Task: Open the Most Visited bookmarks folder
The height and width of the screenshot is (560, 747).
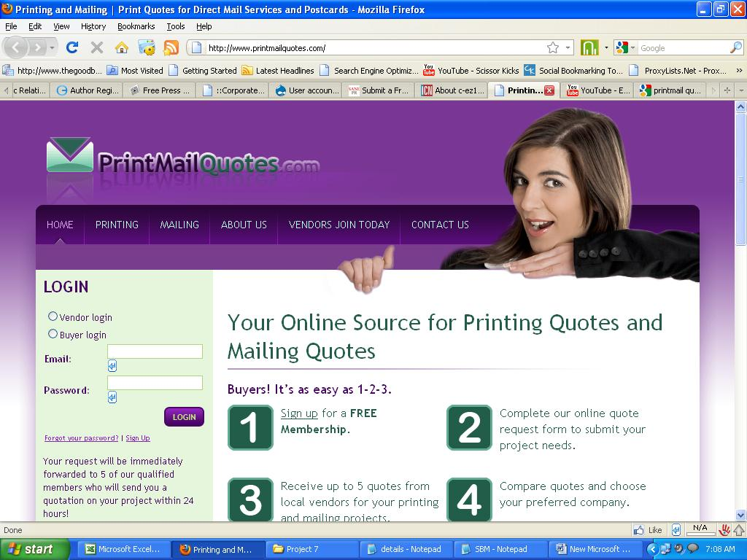Action: [x=135, y=71]
